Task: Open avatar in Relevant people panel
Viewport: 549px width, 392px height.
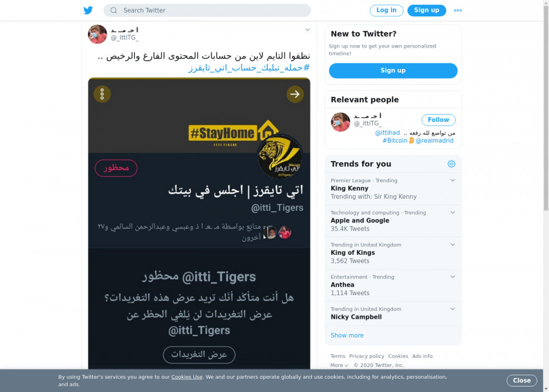Action: coord(340,122)
